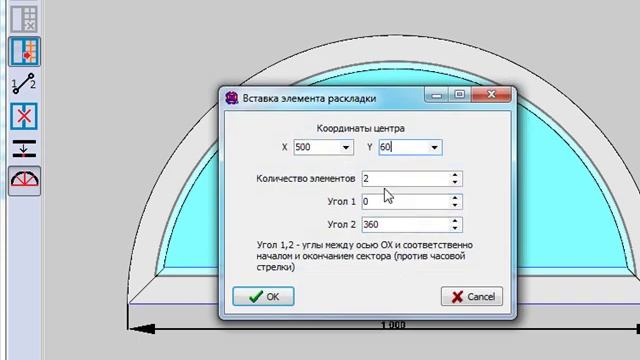Select the grid layout delete tool icon
Viewport: 640px width, 360px height.
coord(24,18)
